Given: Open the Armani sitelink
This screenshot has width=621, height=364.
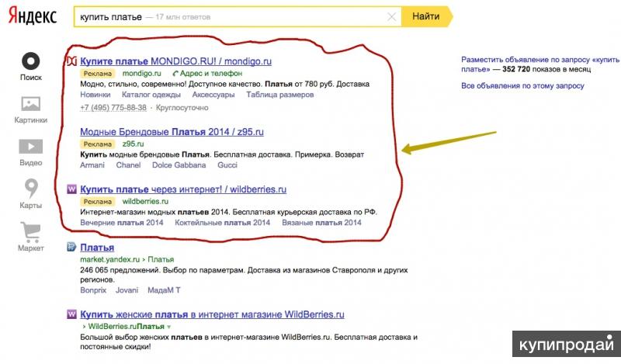Looking at the screenshot, I should tap(92, 165).
